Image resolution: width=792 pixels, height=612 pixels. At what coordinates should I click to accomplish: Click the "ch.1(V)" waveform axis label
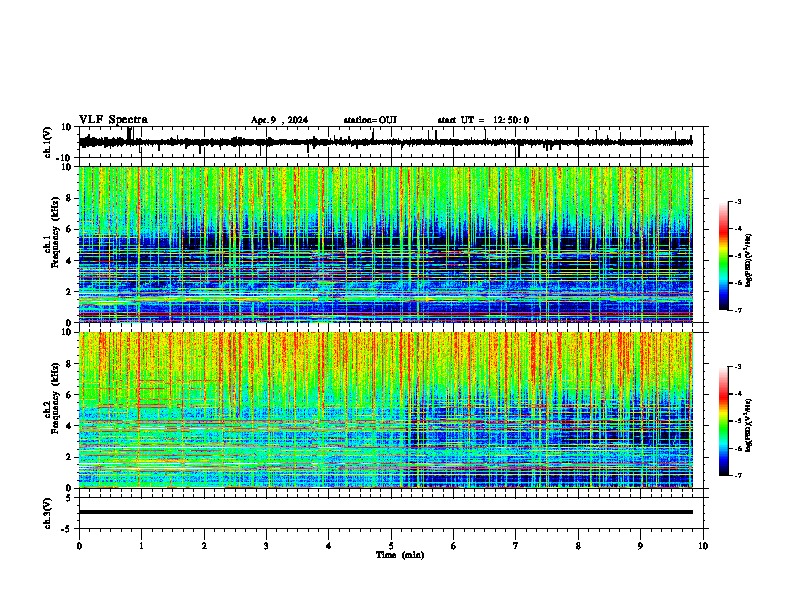pyautogui.click(x=48, y=142)
